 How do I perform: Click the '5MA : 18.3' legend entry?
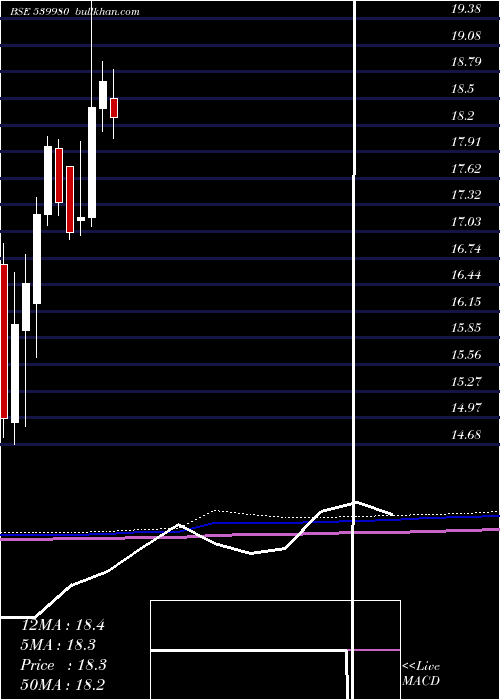pos(58,645)
